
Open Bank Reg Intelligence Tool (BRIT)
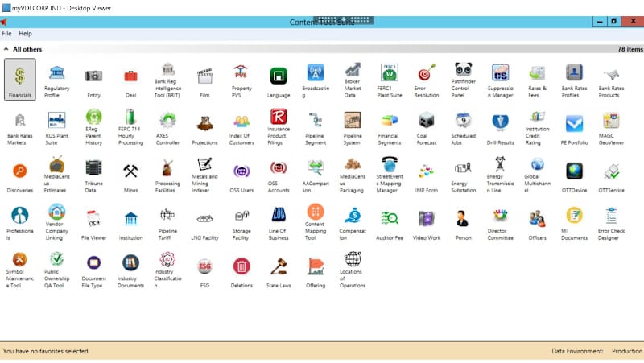(x=167, y=80)
